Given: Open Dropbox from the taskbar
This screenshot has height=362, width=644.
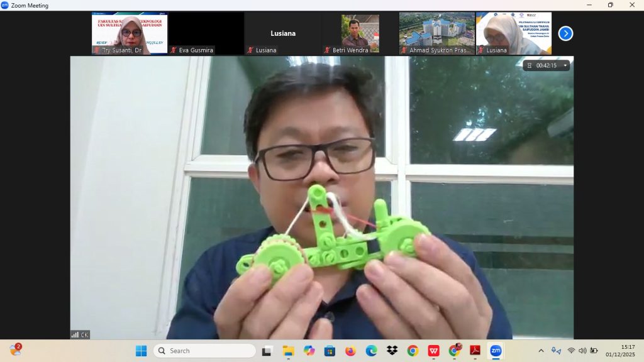Looking at the screenshot, I should click(392, 351).
